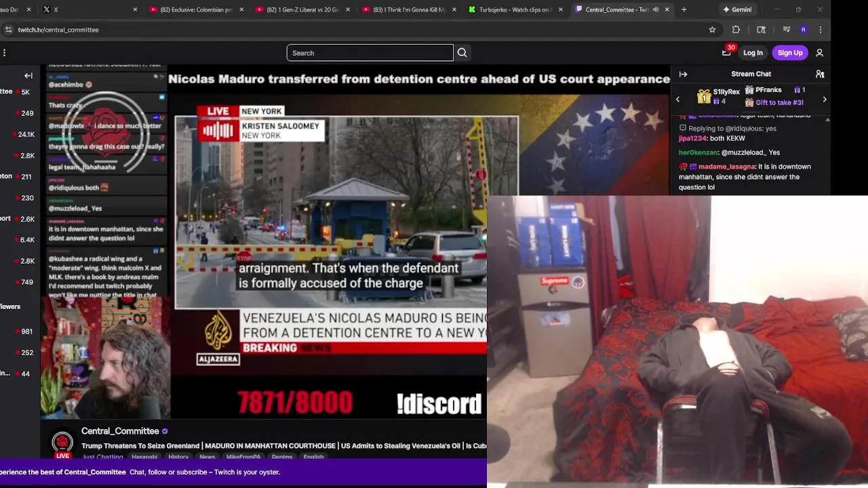Click the chat scrollbar up arrow
The width and height of the screenshot is (868, 488).
point(827,120)
